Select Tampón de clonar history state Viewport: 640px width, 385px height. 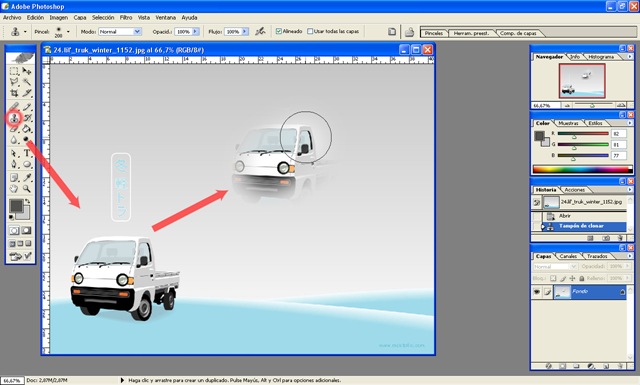coord(584,226)
